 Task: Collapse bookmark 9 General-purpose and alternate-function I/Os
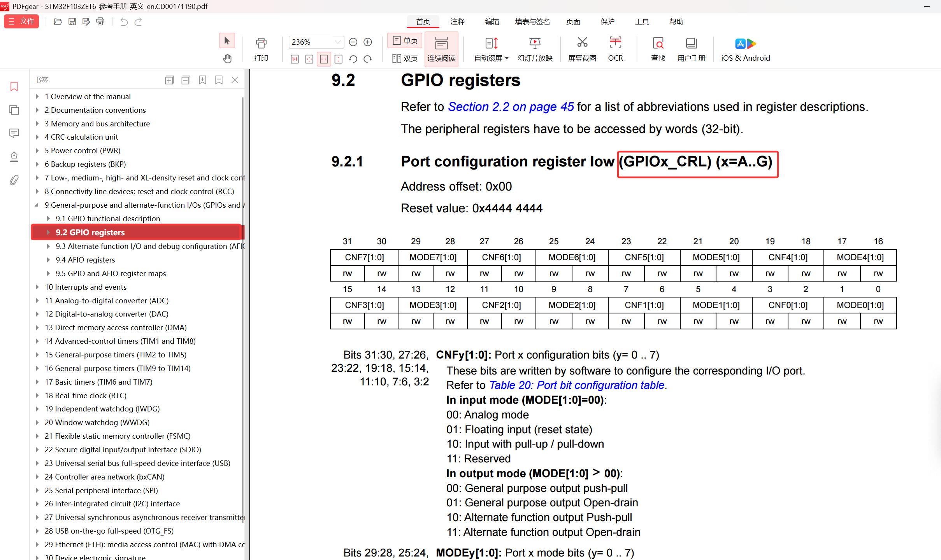point(37,205)
